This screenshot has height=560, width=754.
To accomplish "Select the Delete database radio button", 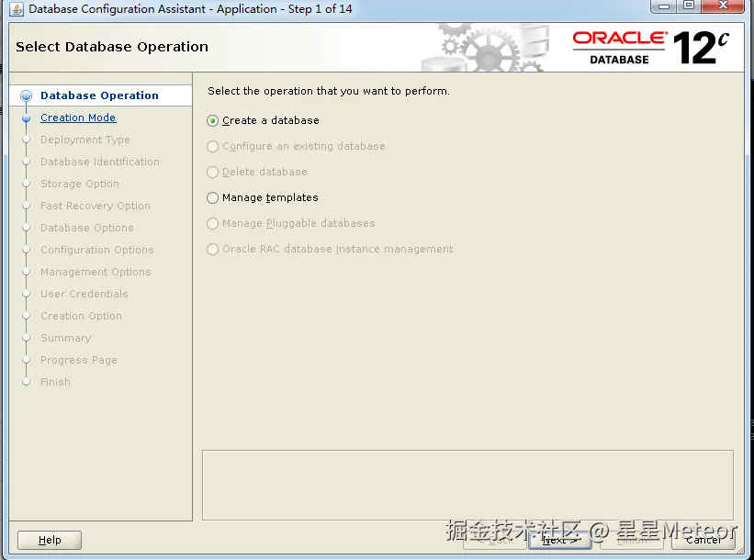I will (x=212, y=172).
